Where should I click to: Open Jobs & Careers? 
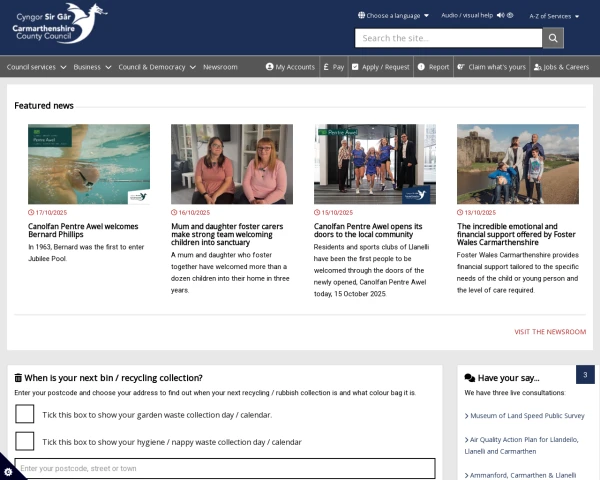[x=561, y=67]
